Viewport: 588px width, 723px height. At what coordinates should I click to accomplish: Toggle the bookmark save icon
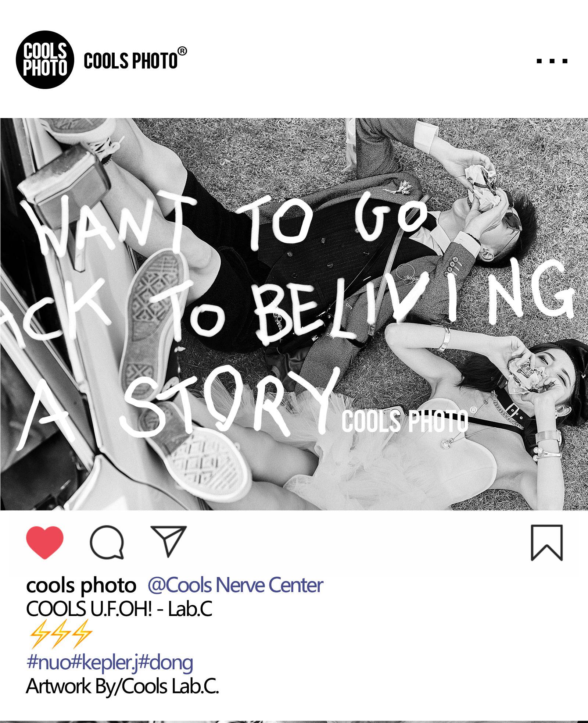(547, 543)
